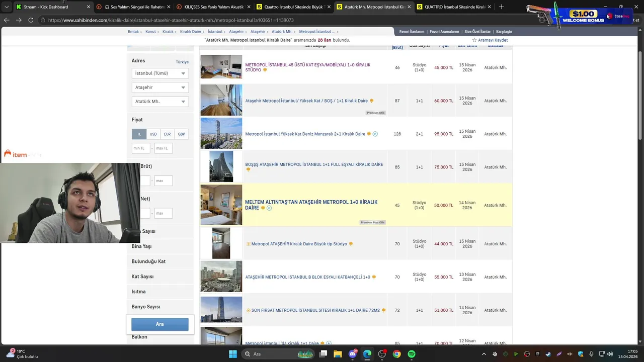Open Favori Aramalarım link
The width and height of the screenshot is (644, 362).
(x=444, y=32)
